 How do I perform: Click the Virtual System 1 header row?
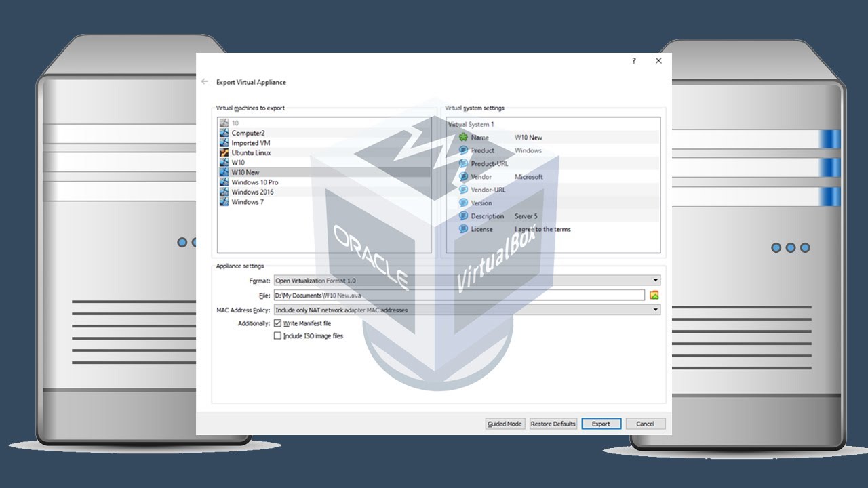553,124
